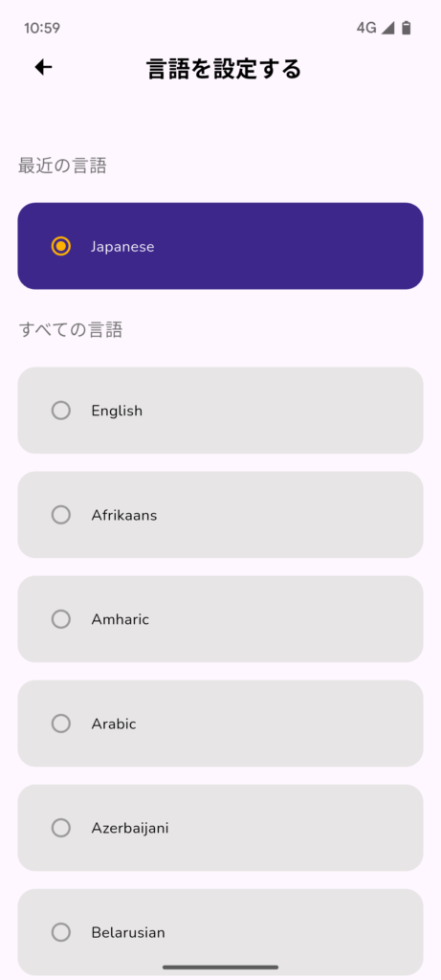This screenshot has width=441, height=980.
Task: Tap the back arrow icon
Action: point(43,68)
